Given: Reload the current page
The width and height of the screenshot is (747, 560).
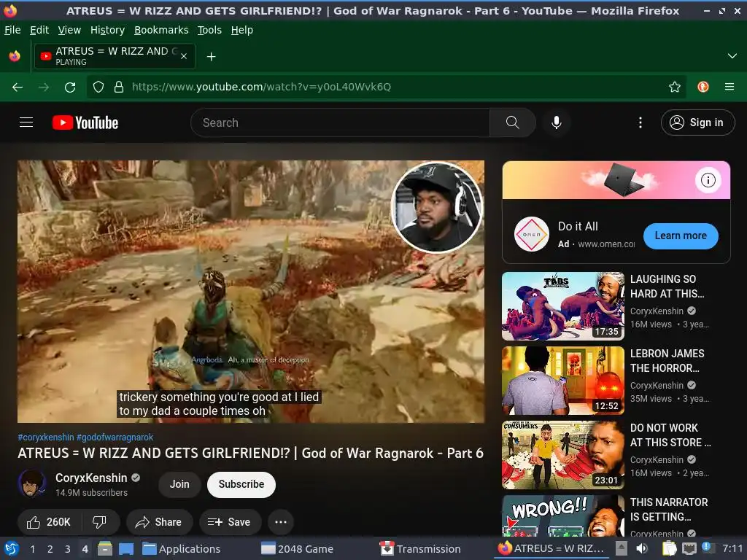Looking at the screenshot, I should click(x=70, y=87).
